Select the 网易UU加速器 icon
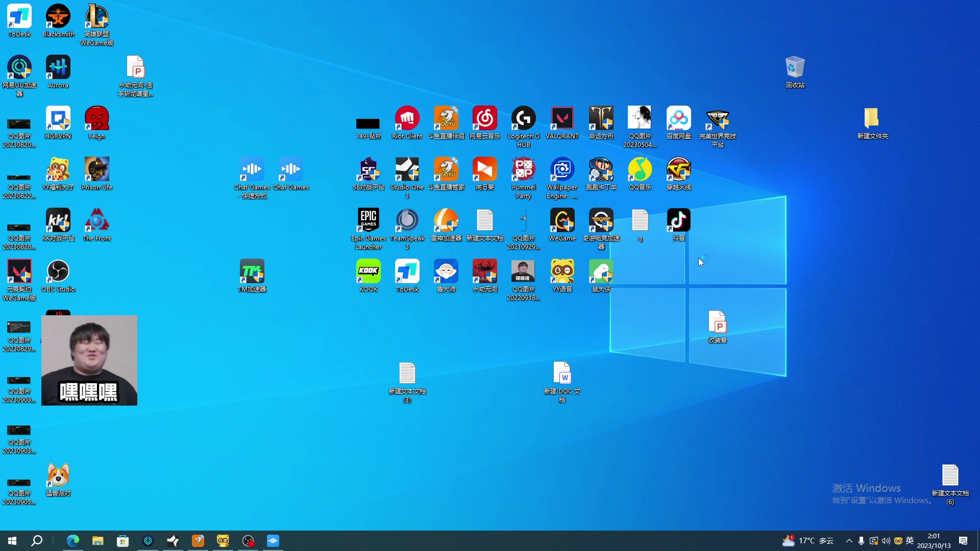 coord(19,76)
